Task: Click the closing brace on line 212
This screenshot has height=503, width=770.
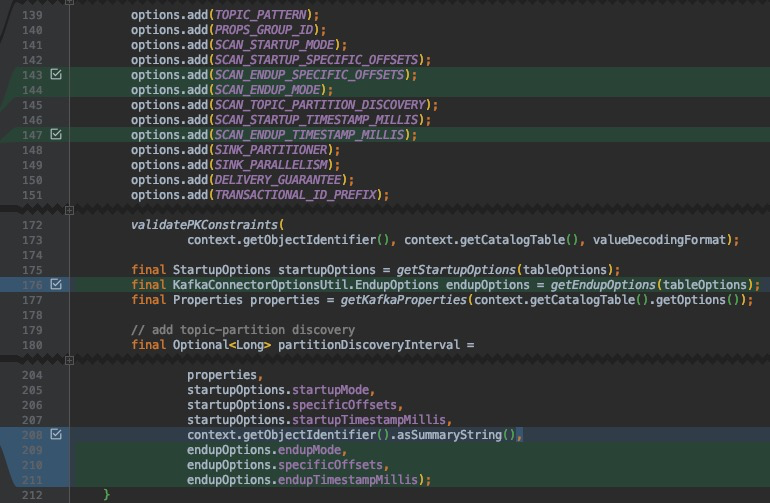Action: (x=107, y=495)
